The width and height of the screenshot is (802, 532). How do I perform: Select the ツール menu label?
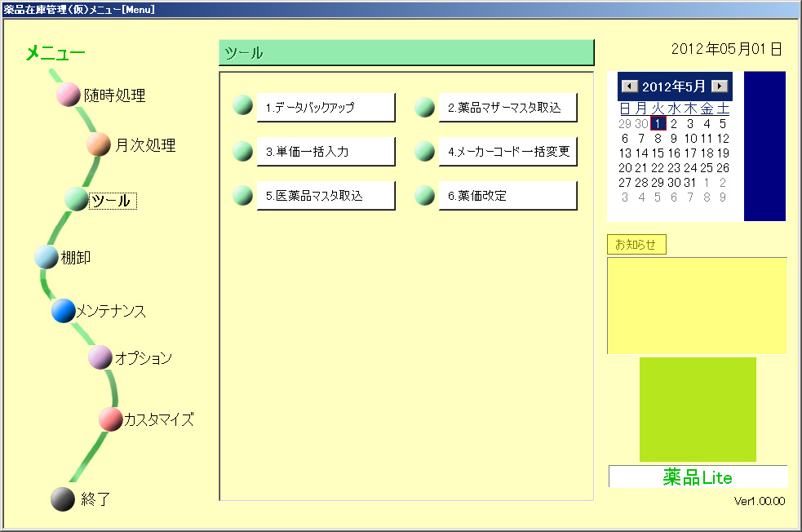tap(113, 201)
